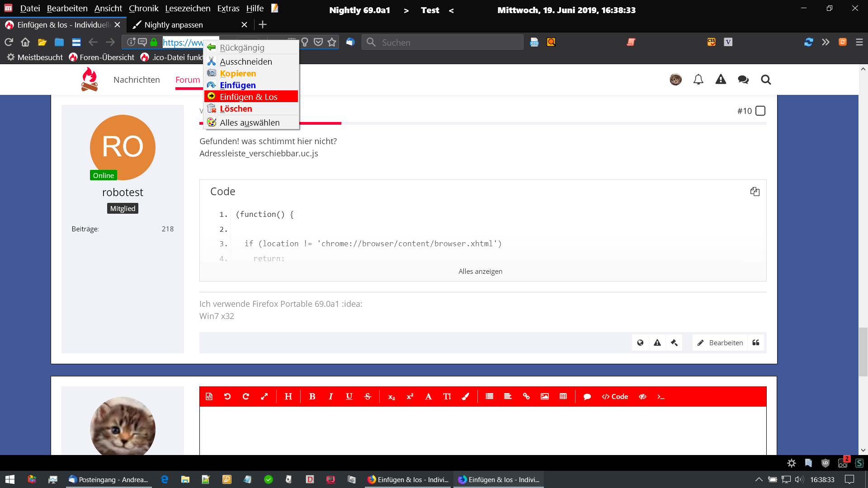Select Einfügen & Los in the context menu
The height and width of the screenshot is (488, 868).
pos(249,97)
